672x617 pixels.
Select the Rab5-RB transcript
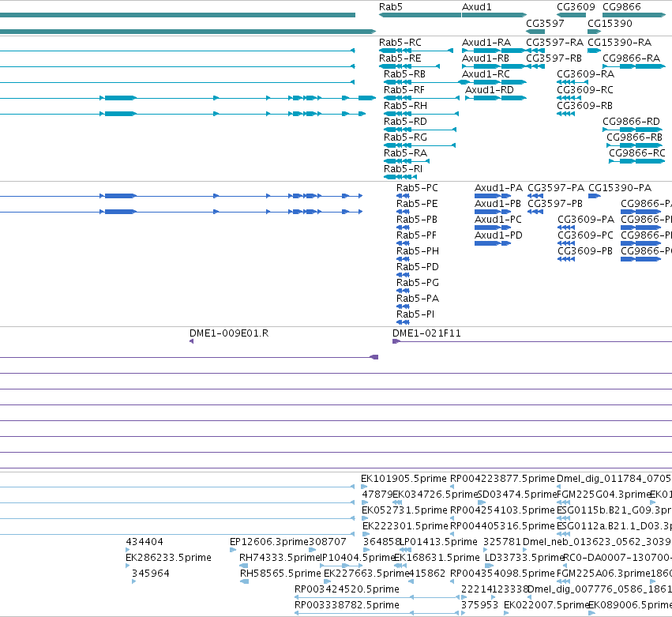click(422, 82)
